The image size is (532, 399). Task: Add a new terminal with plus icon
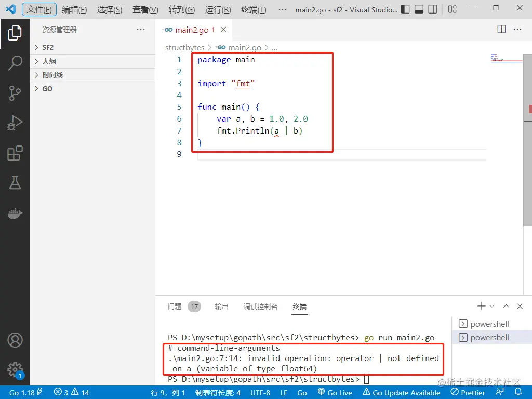(481, 306)
